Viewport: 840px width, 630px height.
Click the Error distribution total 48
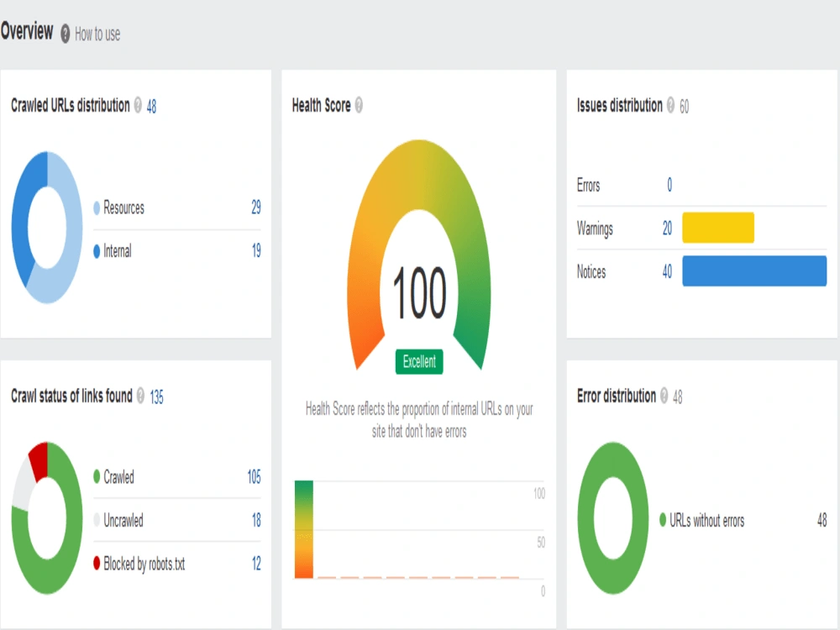[678, 397]
